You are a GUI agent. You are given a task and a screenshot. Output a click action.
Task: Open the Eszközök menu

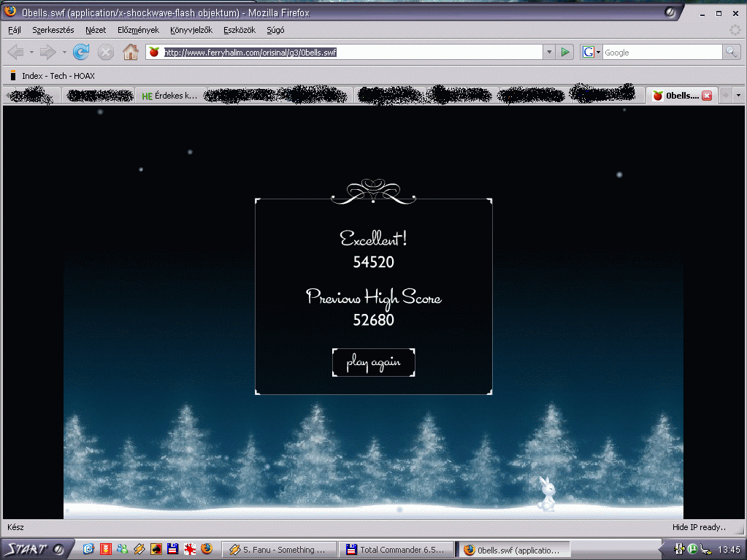click(x=240, y=30)
